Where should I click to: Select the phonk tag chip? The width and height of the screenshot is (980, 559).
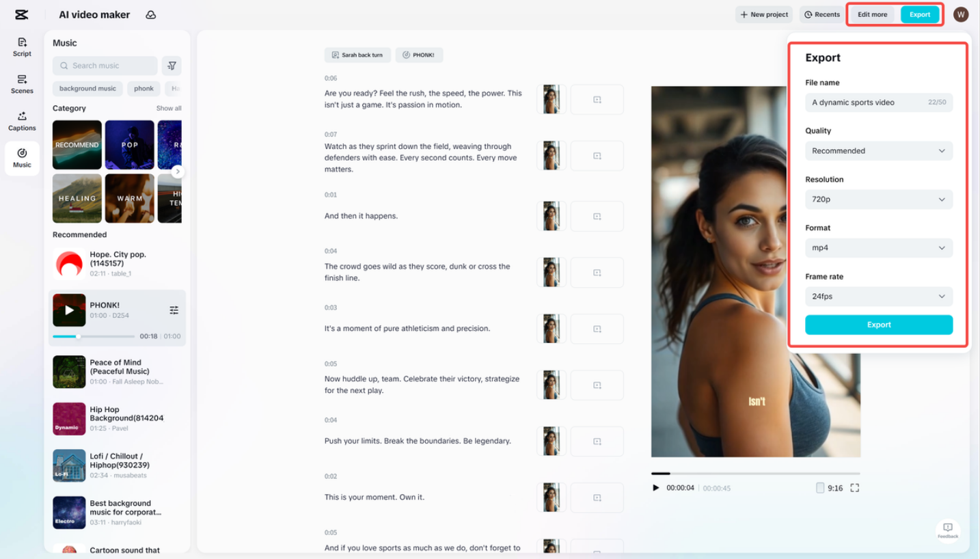click(x=144, y=88)
